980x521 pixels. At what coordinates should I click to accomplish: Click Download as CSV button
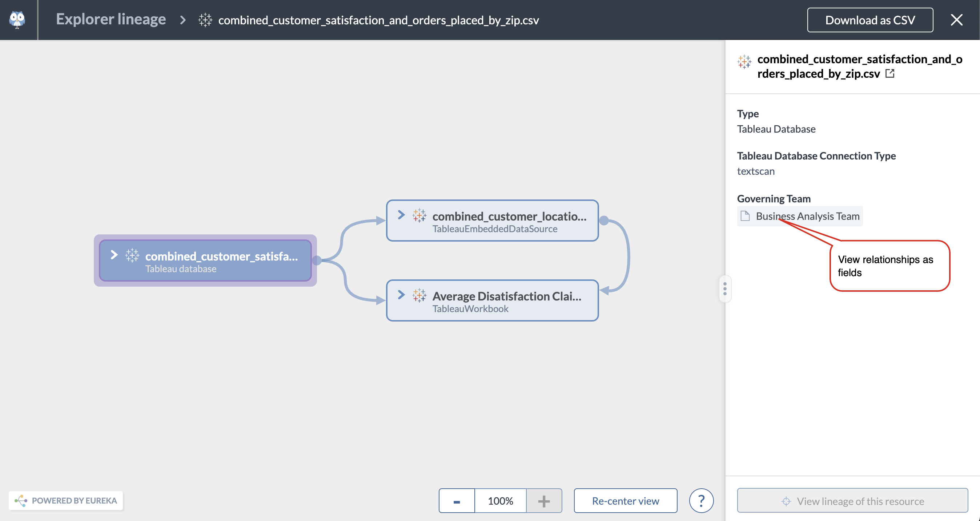pos(869,20)
